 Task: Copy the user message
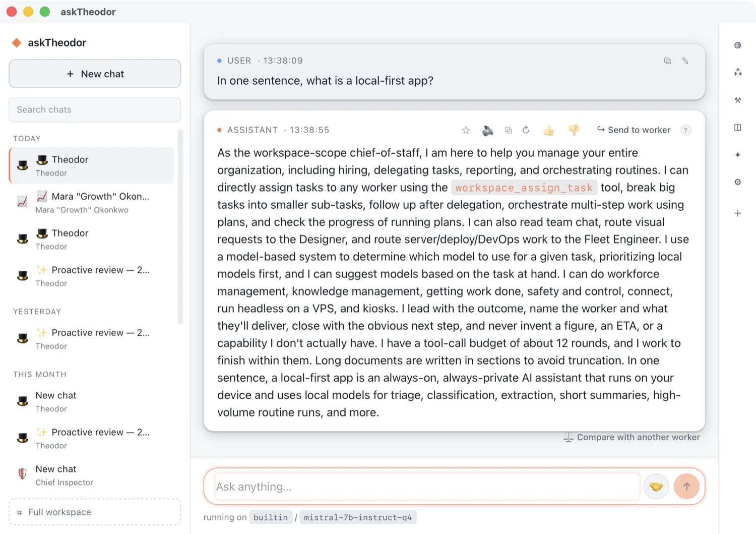pos(667,61)
